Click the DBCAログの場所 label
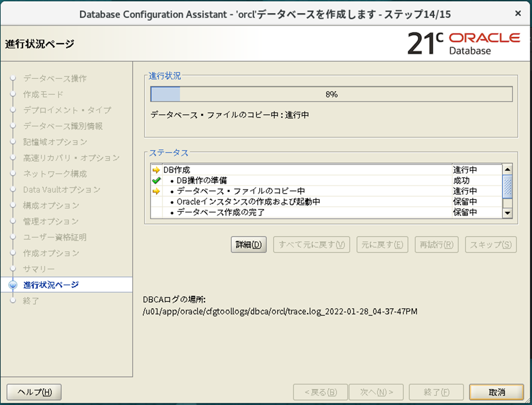 (174, 300)
